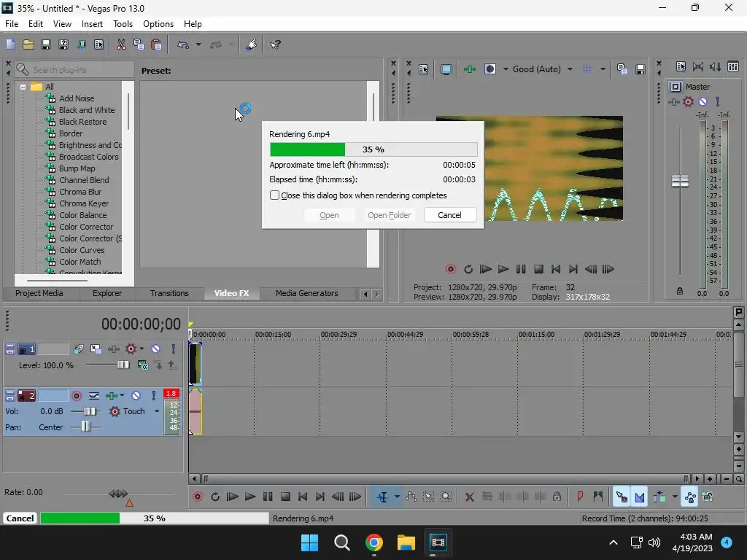Open the Tools menu
Viewport: 747px width, 560px height.
click(x=123, y=24)
